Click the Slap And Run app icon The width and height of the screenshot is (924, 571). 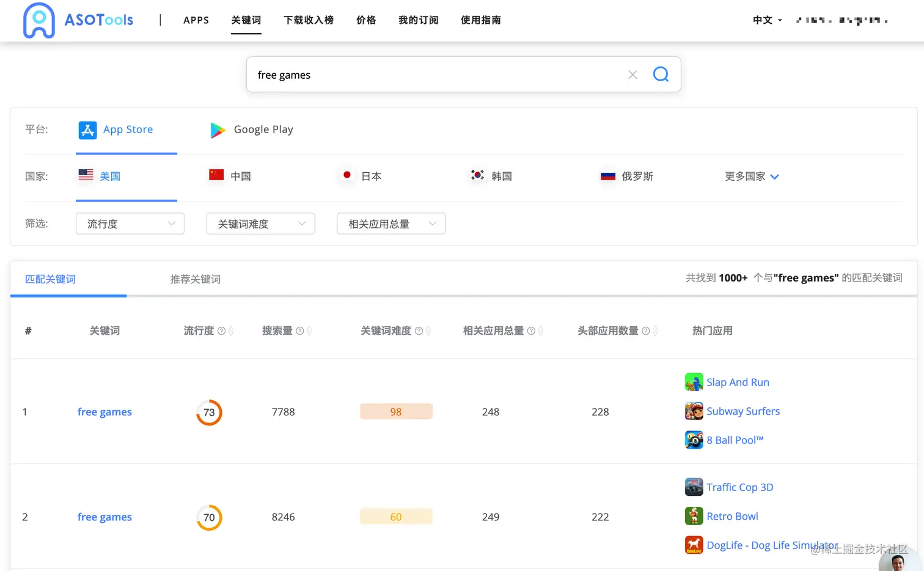(694, 381)
